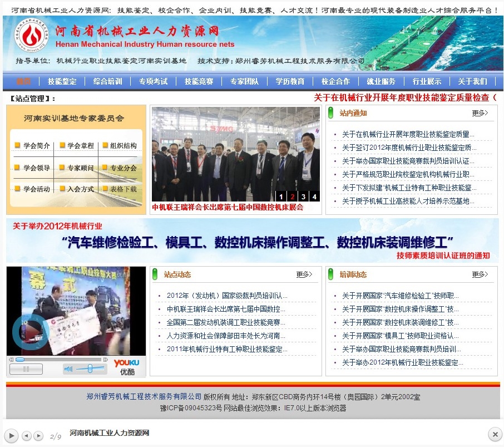Viewport: 504px width, 447px height.
Task: Go to previous slide in bottom bar
Action: point(27,436)
